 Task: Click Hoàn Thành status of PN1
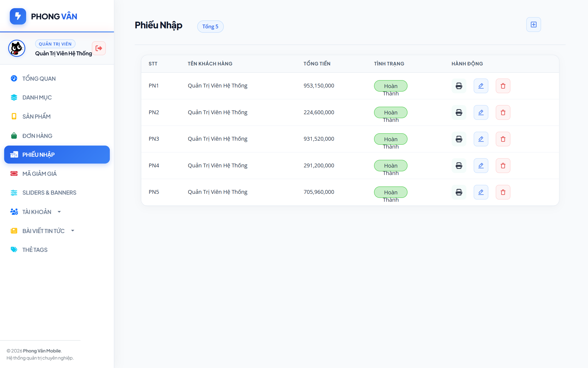point(391,86)
